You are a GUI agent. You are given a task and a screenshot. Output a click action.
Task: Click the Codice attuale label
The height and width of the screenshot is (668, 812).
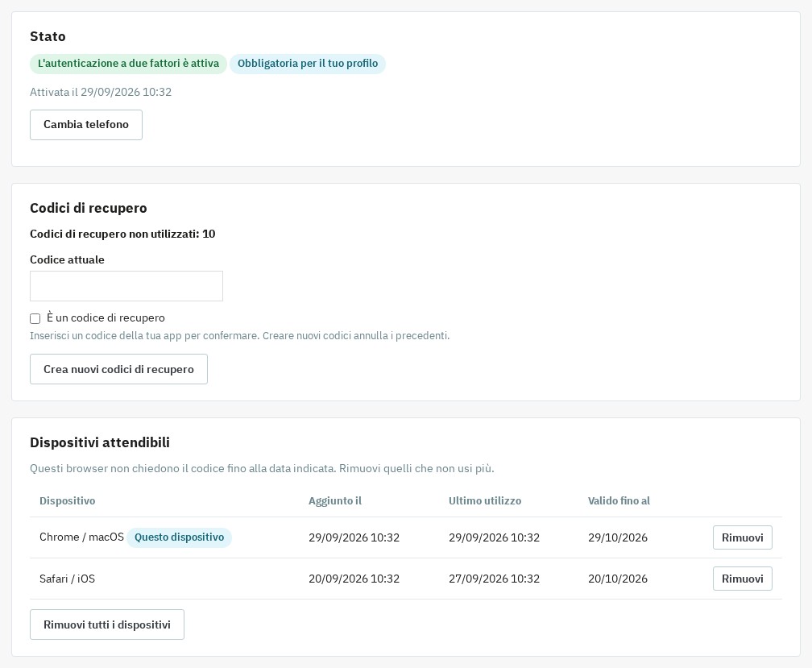68,260
